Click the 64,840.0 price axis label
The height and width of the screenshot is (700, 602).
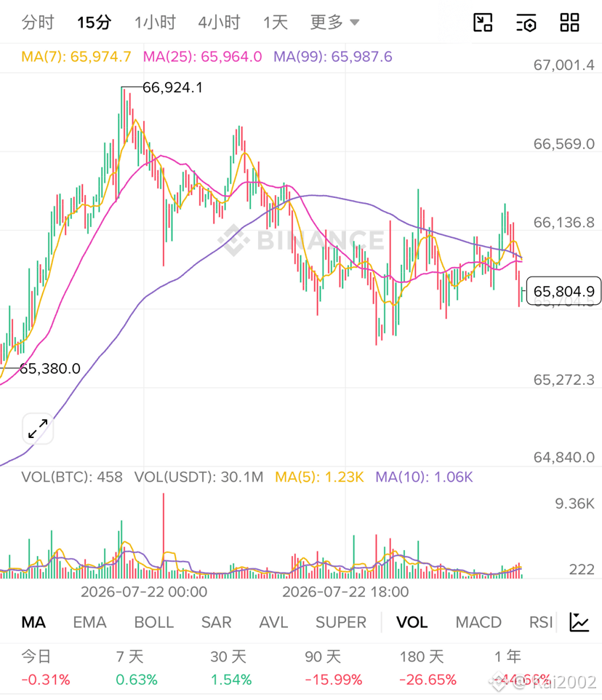564,457
